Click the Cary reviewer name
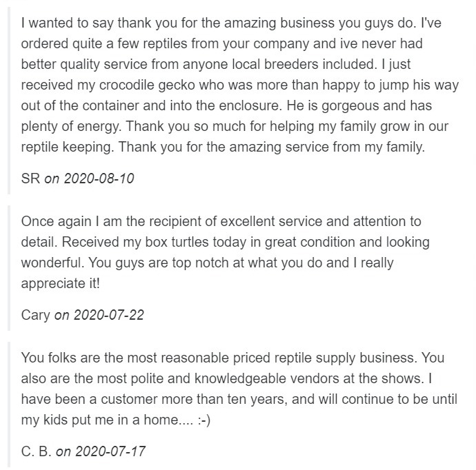Viewport: 476px width, 470px height. (35, 315)
